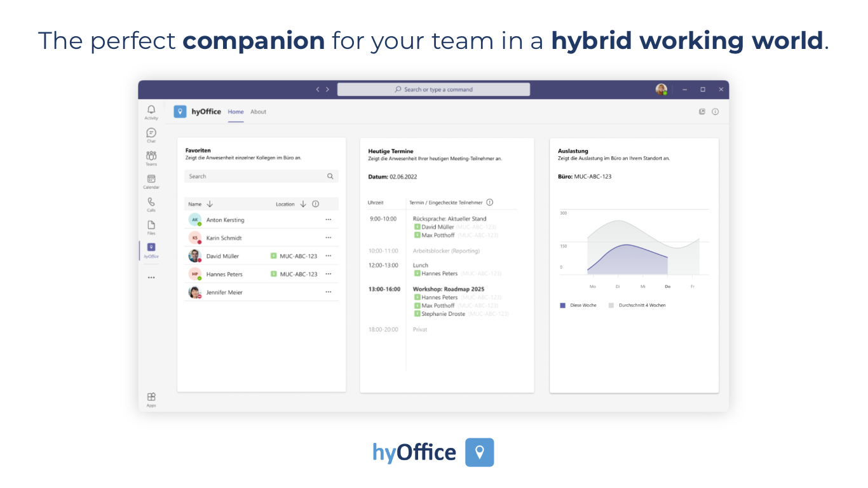Select location MUC-ABC-123 for Hannes Peters
The height and width of the screenshot is (488, 868).
[x=294, y=274]
